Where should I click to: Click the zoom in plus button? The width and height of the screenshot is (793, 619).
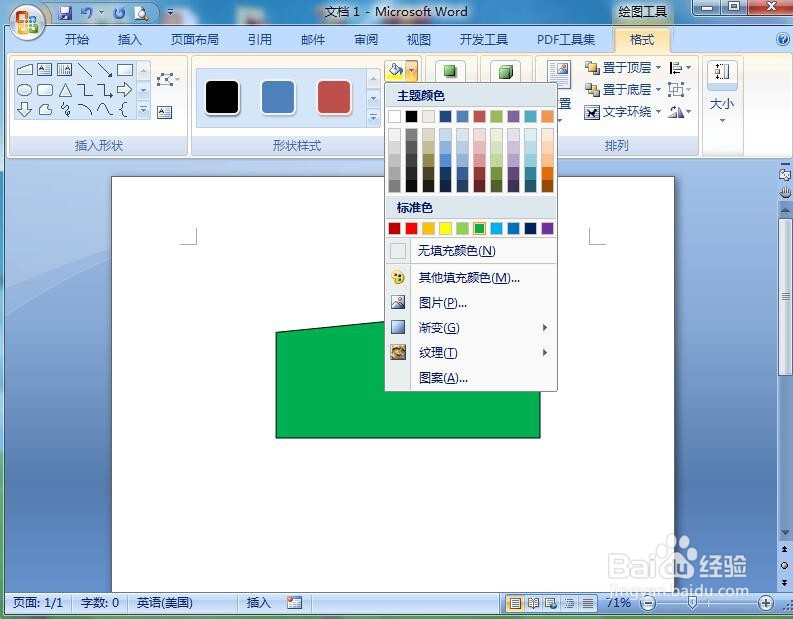pos(766,603)
